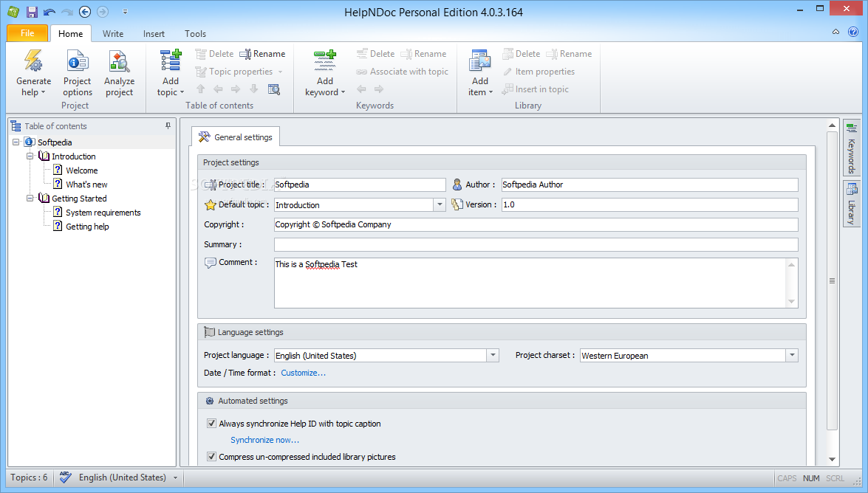Open the Library side panel tab
Viewport: 868px width, 493px height.
point(852,204)
